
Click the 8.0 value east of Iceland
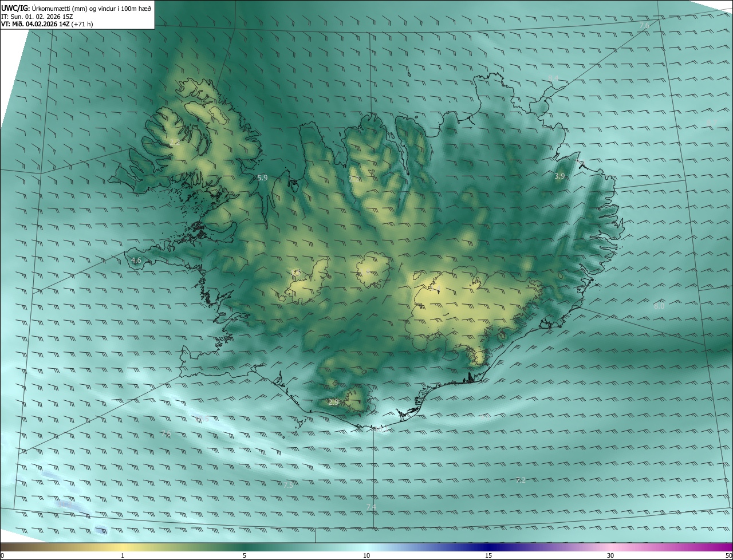[659, 306]
